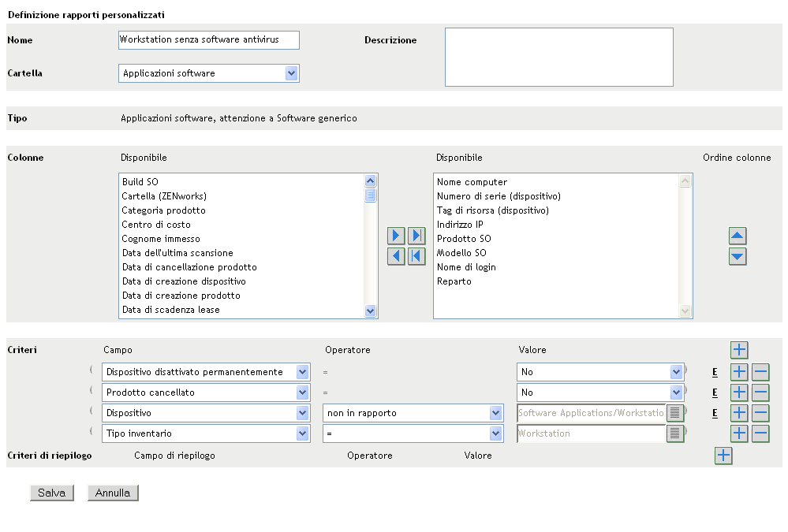Move column down in order
Viewport: 788px width, 532px height.
click(738, 256)
